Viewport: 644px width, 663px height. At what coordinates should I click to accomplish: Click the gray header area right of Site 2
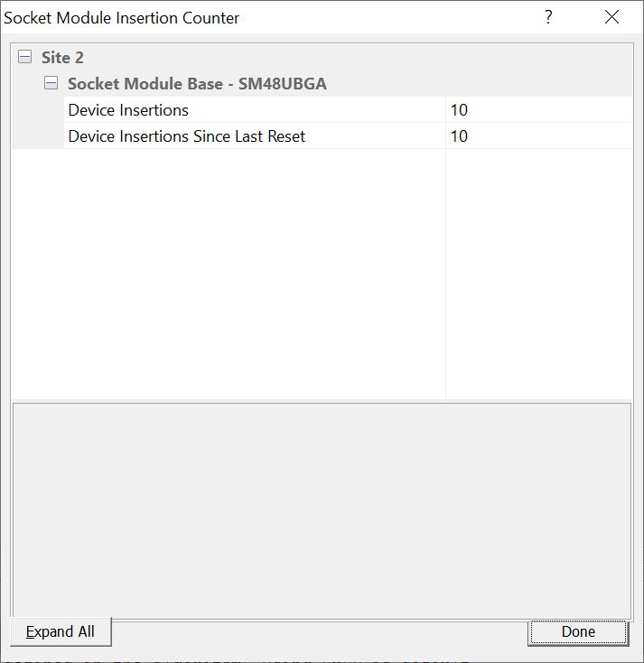(359, 57)
